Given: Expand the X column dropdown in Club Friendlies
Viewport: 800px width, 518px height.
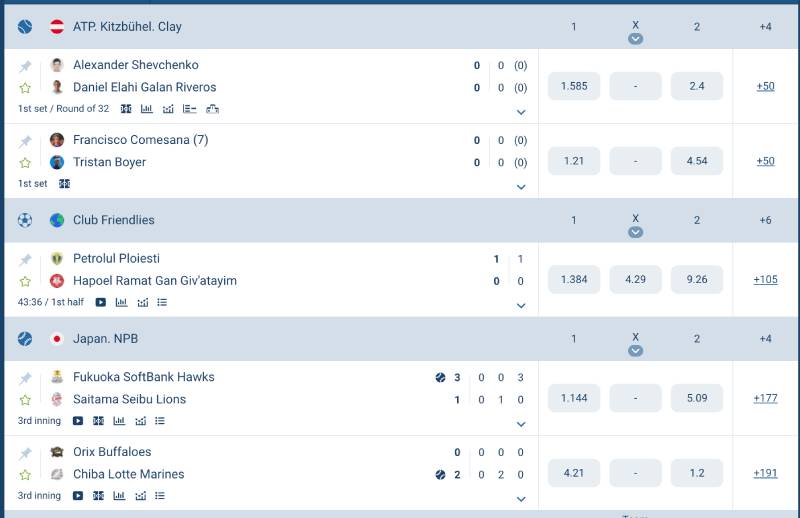Looking at the screenshot, I should click(635, 232).
